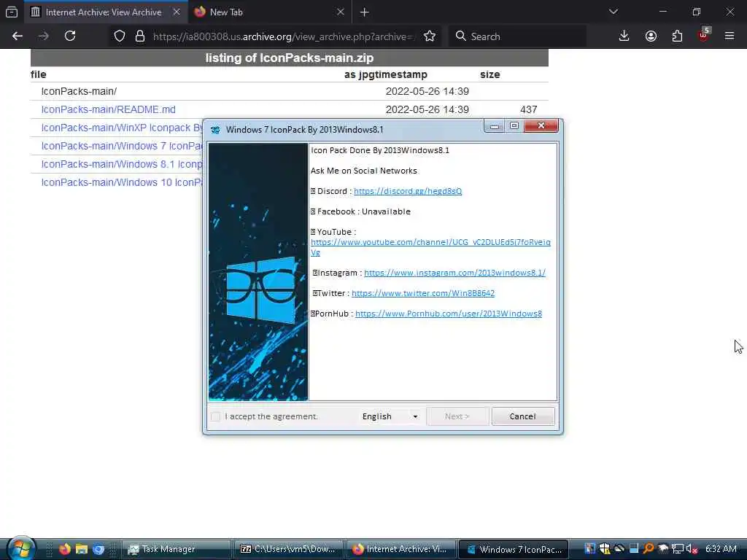
Task: Open the Discord invite link
Action: click(x=408, y=191)
